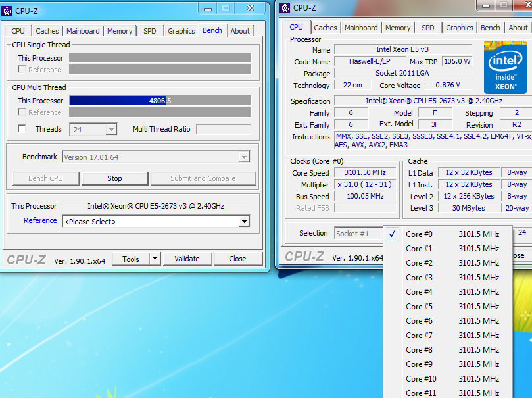Open Mainboard tab in Bench window
The width and height of the screenshot is (532, 398).
83,31
